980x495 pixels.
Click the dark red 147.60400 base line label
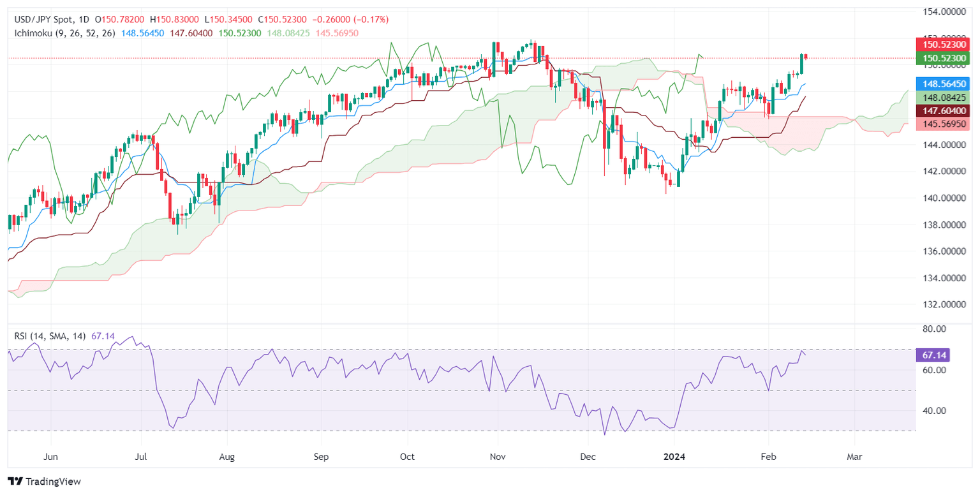944,110
